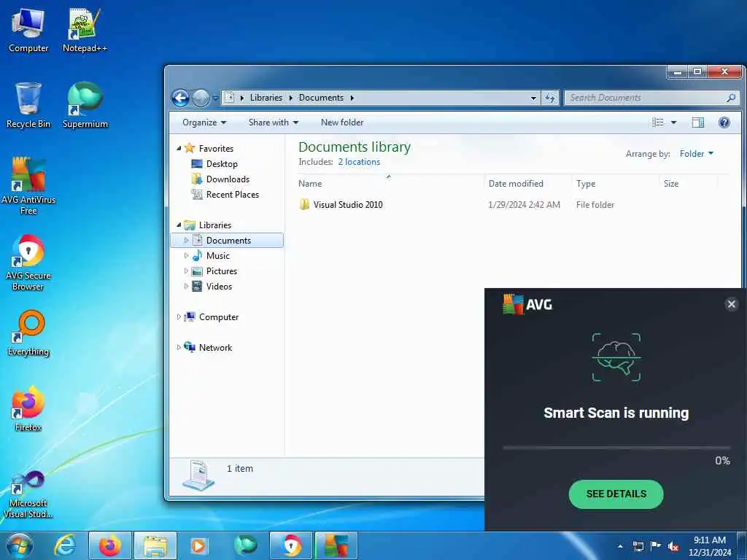
Task: Open the Share with menu
Action: pos(274,122)
